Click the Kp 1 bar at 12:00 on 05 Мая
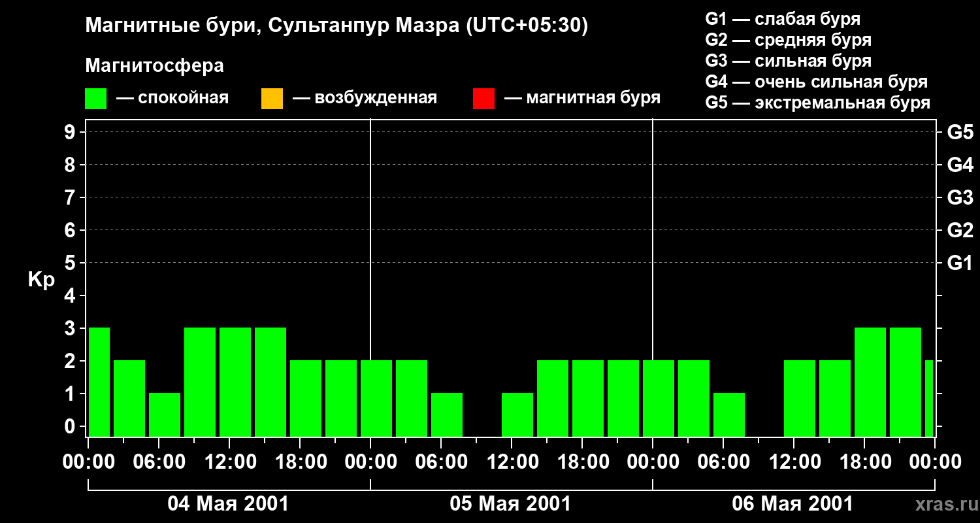This screenshot has height=523, width=980. (517, 414)
